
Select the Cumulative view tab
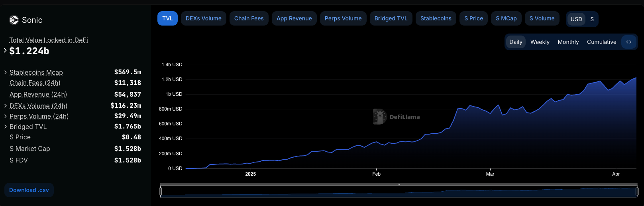[602, 42]
